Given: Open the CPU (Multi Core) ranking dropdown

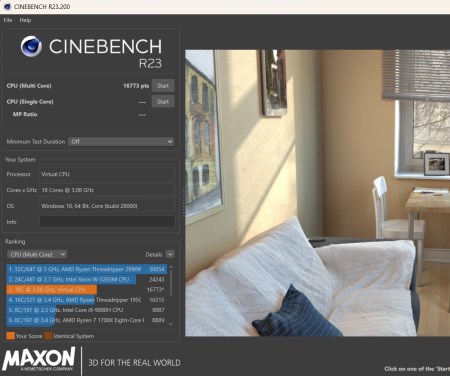Looking at the screenshot, I should point(37,254).
